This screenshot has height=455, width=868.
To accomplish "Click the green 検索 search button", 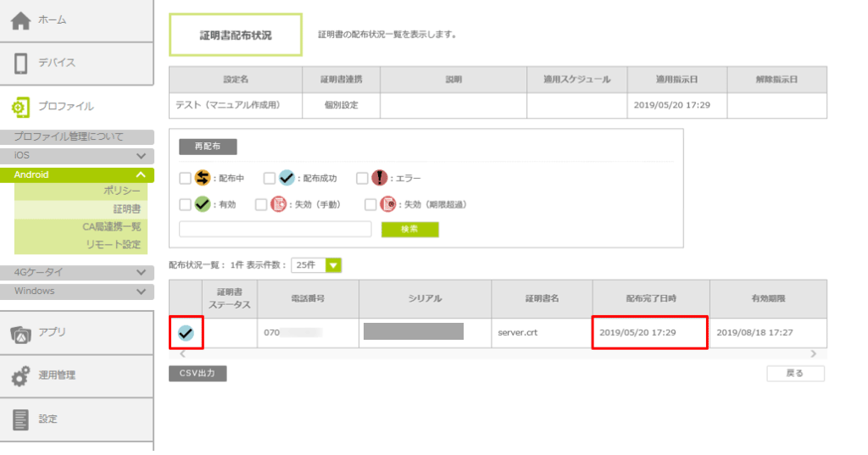I will point(409,230).
